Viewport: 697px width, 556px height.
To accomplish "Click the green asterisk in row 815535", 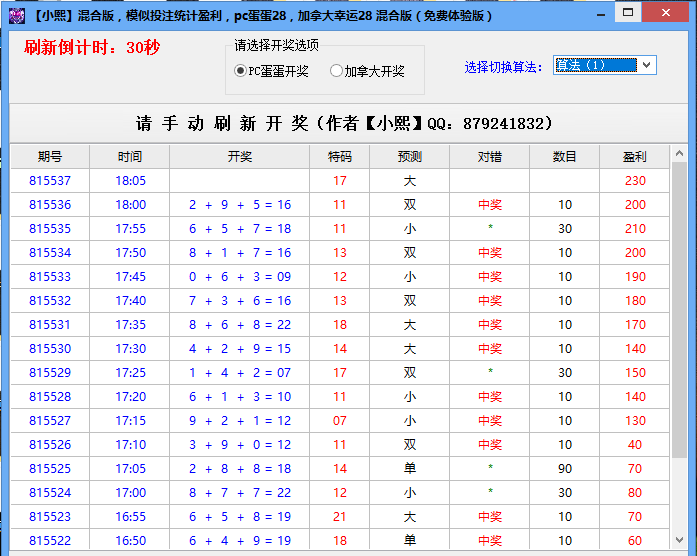I will [x=490, y=227].
